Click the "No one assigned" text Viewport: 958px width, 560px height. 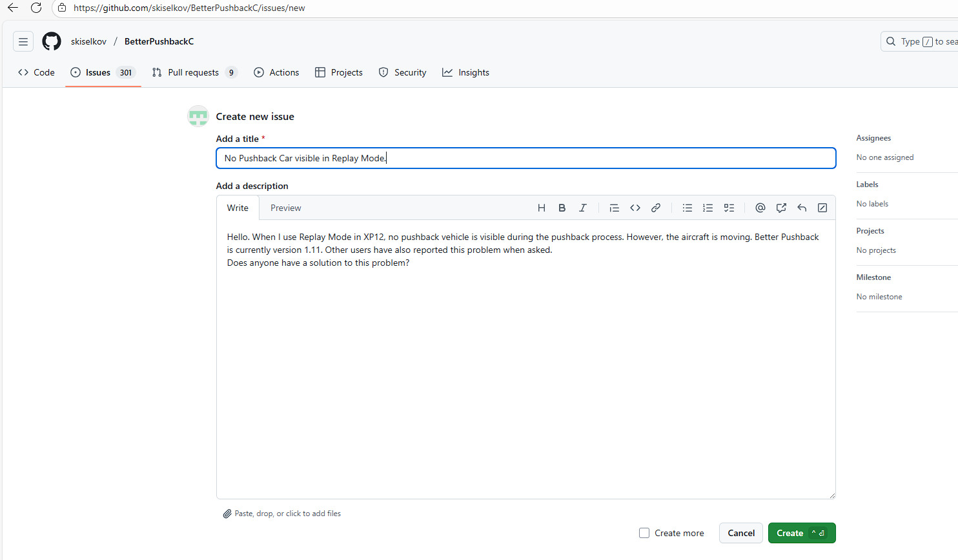[x=885, y=157]
